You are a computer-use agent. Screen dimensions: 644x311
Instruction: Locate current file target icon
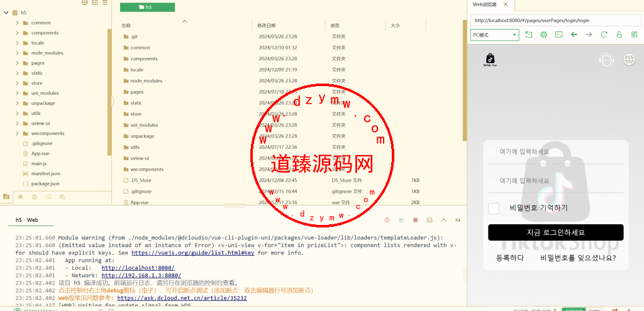click(x=85, y=3)
